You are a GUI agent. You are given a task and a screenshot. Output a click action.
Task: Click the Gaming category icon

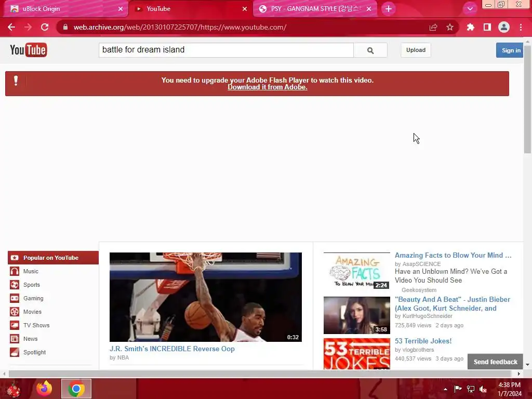pyautogui.click(x=14, y=298)
